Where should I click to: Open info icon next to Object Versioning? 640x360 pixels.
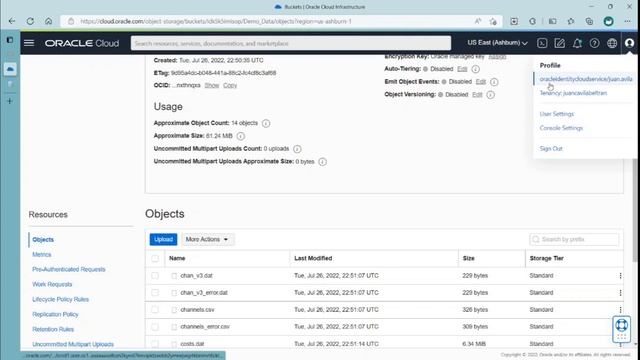click(x=491, y=95)
